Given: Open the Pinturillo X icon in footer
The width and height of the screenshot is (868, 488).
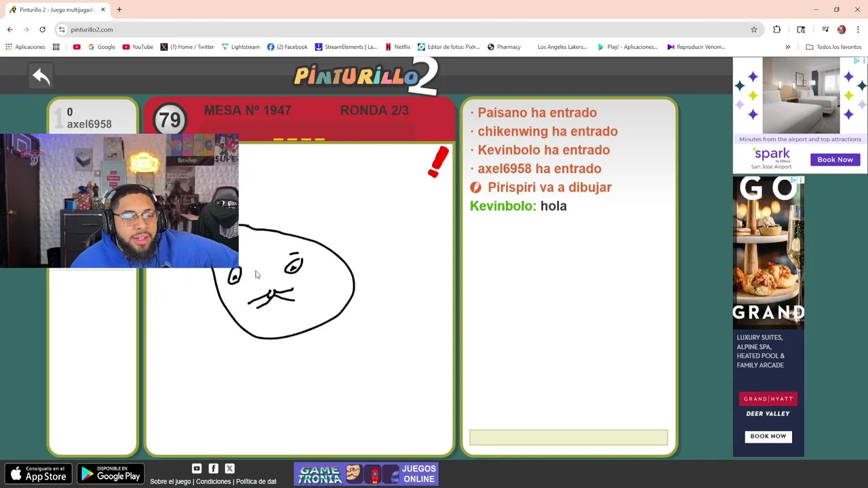Looking at the screenshot, I should click(x=230, y=468).
